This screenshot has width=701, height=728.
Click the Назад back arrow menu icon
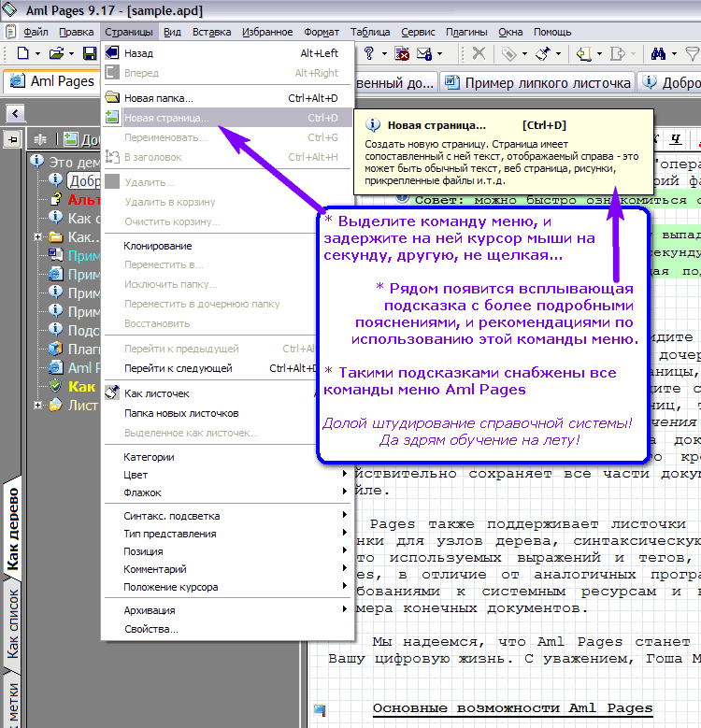tap(112, 52)
